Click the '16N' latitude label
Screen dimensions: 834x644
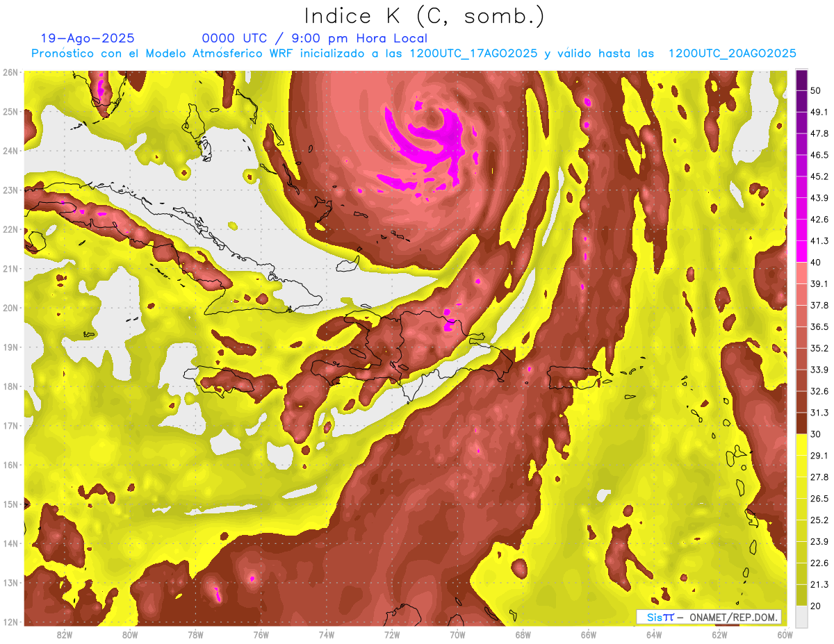tap(10, 465)
